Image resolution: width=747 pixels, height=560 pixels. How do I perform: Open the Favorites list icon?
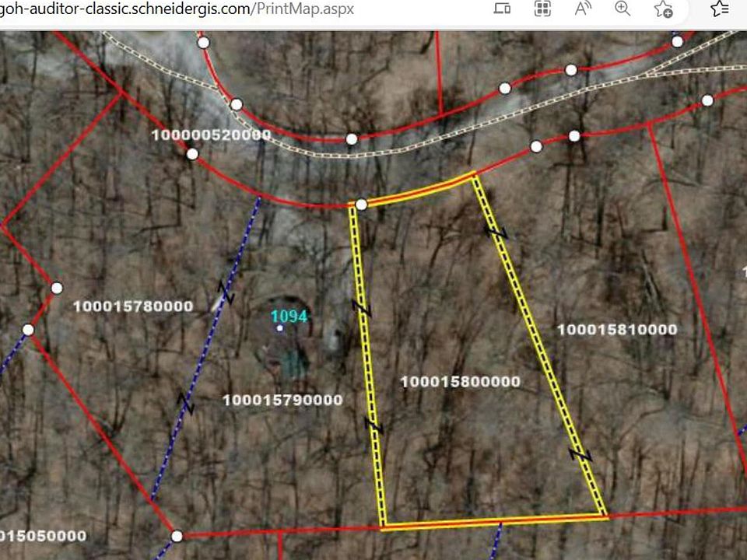pos(720,9)
